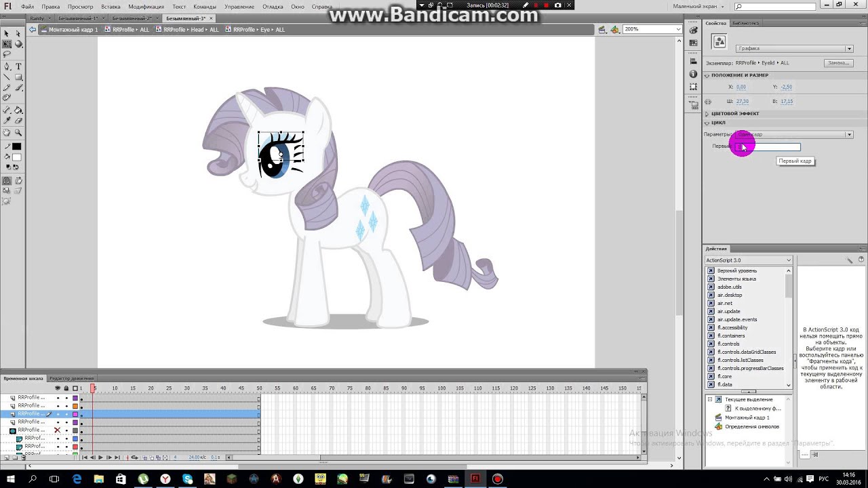
Task: Open the Параметры loop options dropdown
Action: (794, 134)
